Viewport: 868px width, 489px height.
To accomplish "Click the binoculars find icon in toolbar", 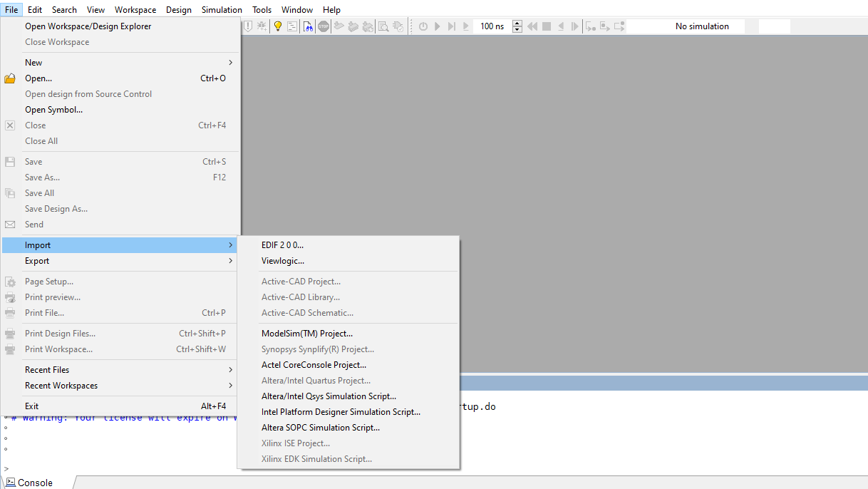I will point(309,26).
